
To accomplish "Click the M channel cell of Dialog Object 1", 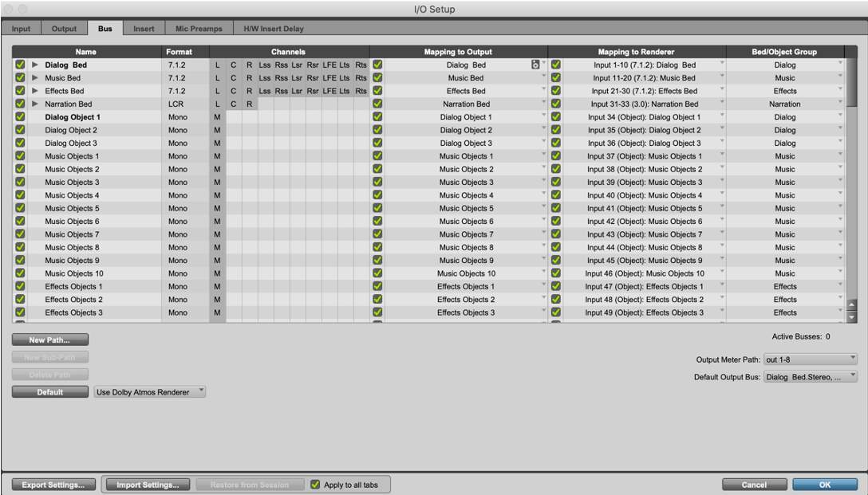I will tap(217, 117).
